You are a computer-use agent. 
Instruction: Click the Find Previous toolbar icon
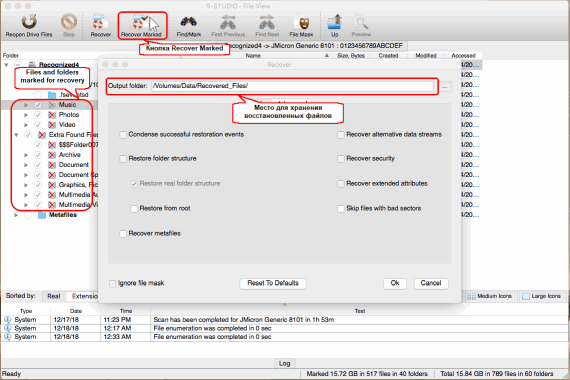(x=228, y=22)
